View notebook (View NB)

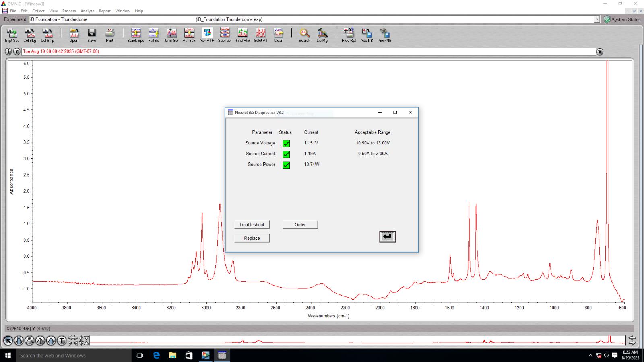click(384, 35)
